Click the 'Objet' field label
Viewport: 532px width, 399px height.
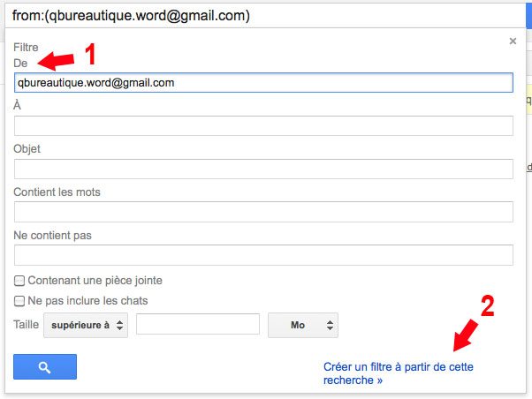pos(27,148)
